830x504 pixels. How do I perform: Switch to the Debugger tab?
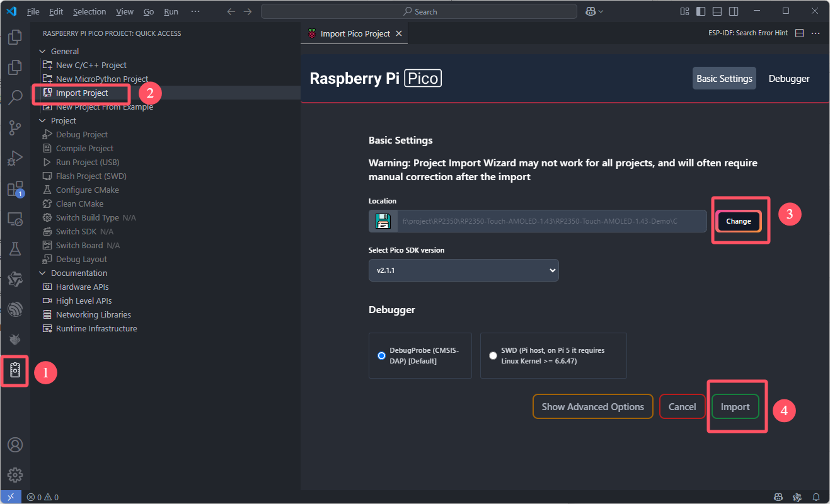tap(788, 79)
